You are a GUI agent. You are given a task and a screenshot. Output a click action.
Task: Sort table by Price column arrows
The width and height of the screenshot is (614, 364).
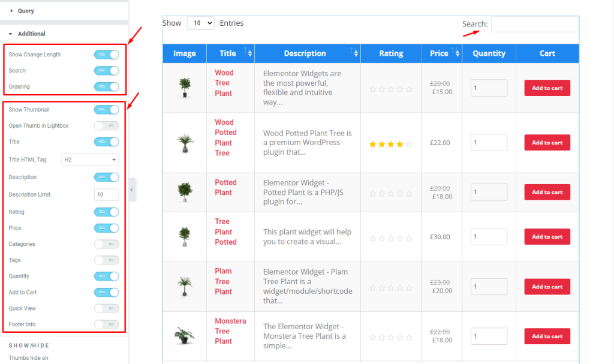[x=456, y=53]
